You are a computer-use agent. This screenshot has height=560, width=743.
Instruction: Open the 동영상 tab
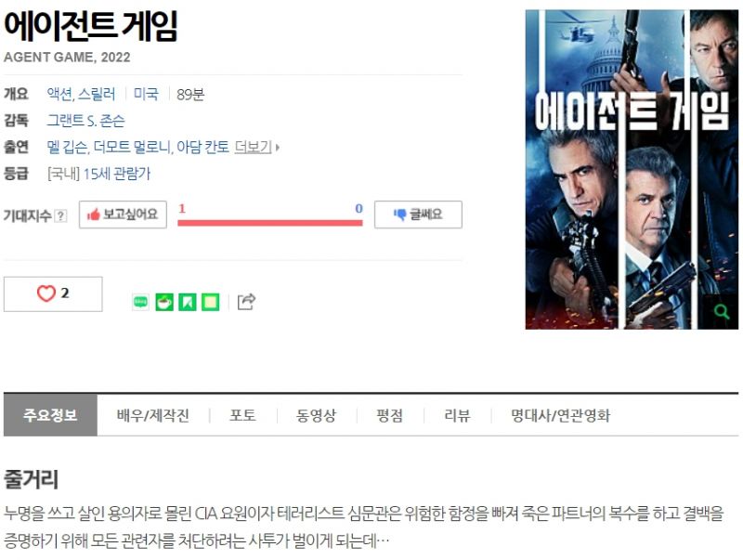click(x=316, y=415)
